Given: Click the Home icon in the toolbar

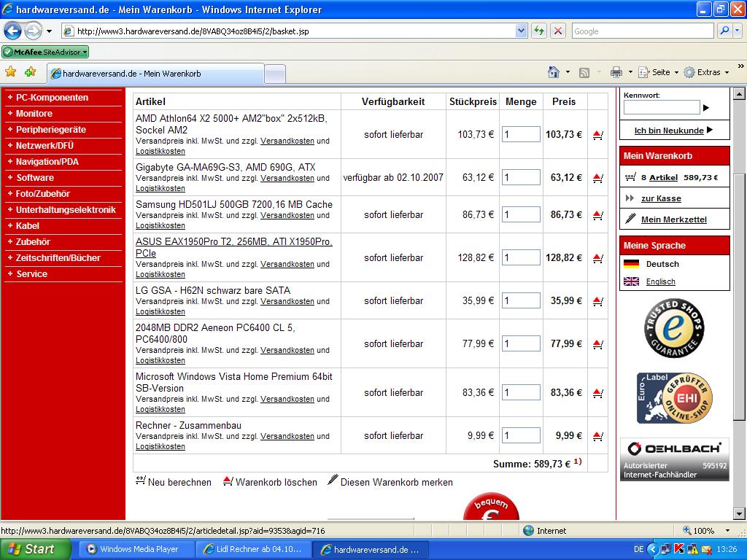Looking at the screenshot, I should pos(554,72).
